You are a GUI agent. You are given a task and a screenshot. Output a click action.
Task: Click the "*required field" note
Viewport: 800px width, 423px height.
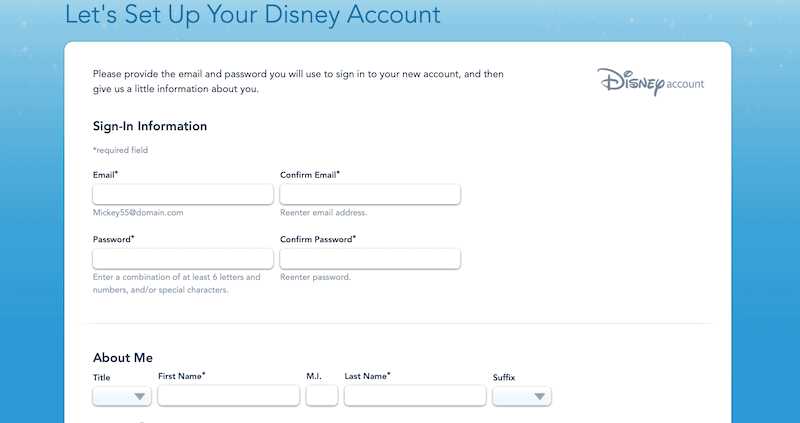120,151
